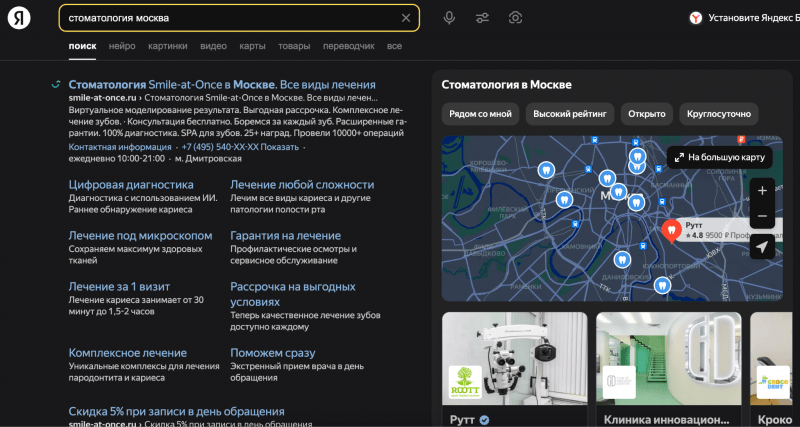Clear the search query with X icon
Image resolution: width=800 pixels, height=427 pixels.
click(x=405, y=18)
